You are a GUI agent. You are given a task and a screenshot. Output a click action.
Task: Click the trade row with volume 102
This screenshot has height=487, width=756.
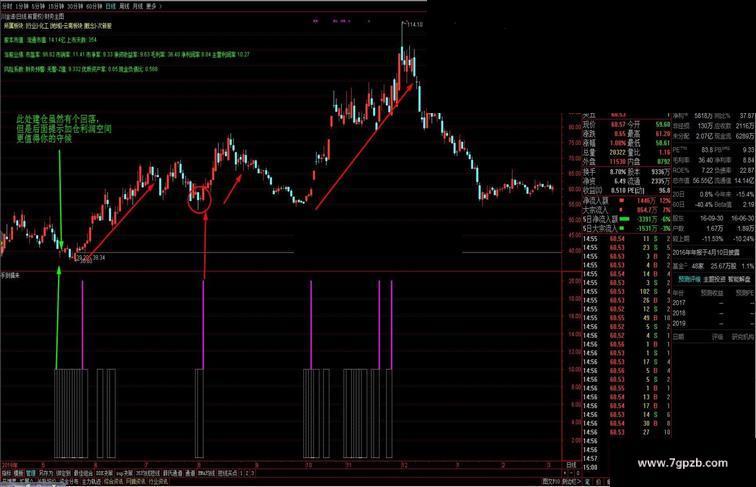coord(627,292)
